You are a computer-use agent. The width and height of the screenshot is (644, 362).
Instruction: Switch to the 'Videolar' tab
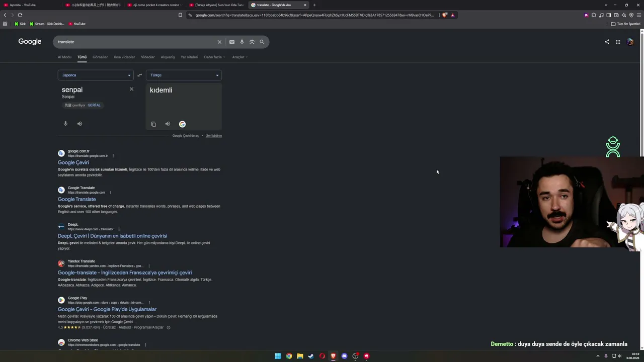pyautogui.click(x=148, y=57)
